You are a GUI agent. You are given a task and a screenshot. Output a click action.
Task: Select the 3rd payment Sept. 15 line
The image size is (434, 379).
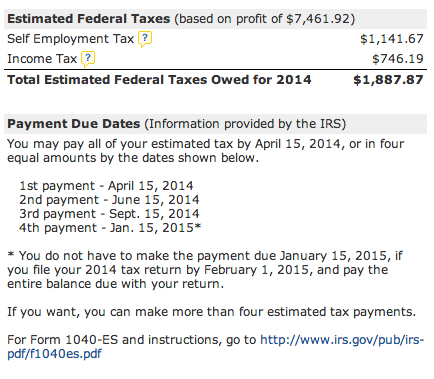[x=109, y=214]
